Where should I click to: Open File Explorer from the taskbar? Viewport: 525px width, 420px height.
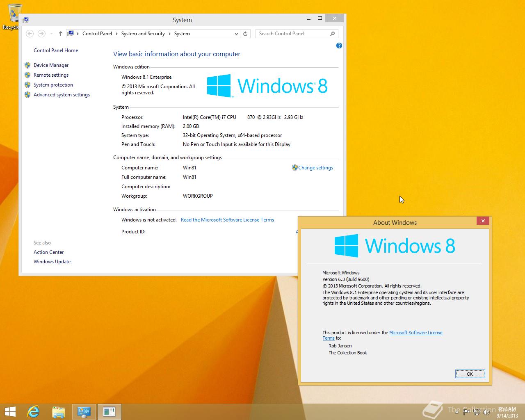pos(59,412)
